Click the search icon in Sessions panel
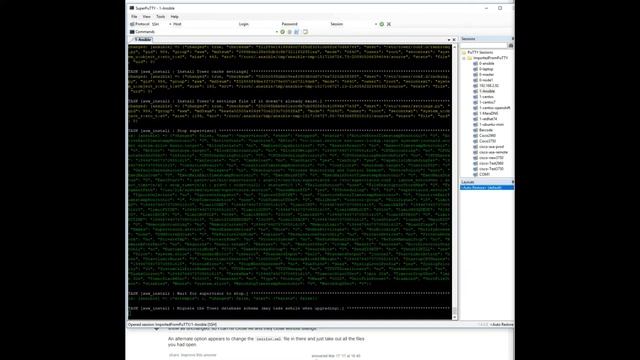640x360 pixels. click(511, 45)
